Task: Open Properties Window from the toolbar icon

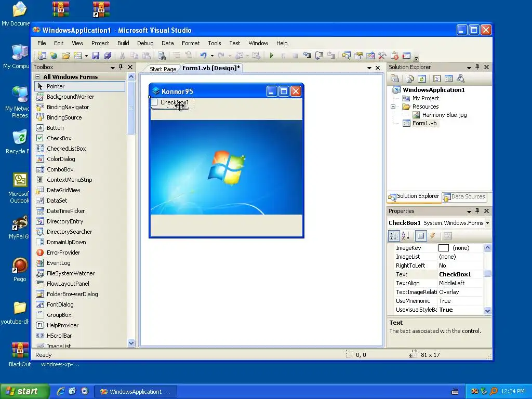Action: [x=358, y=56]
